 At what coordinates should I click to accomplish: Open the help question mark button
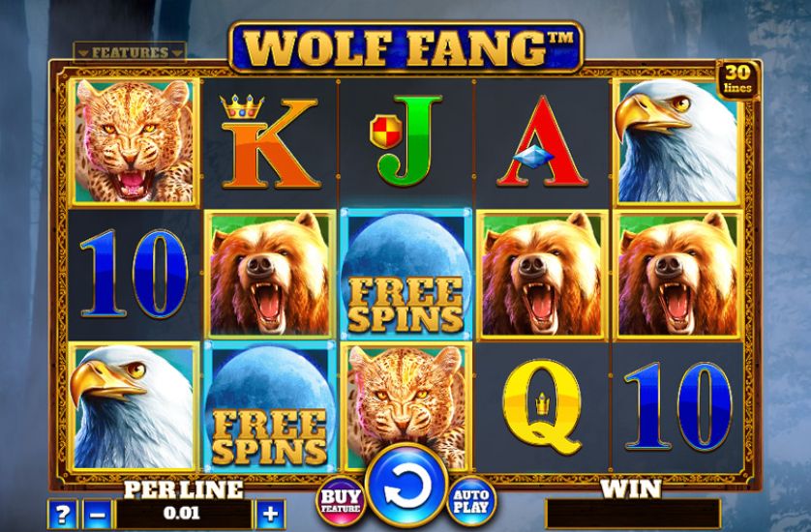62,514
